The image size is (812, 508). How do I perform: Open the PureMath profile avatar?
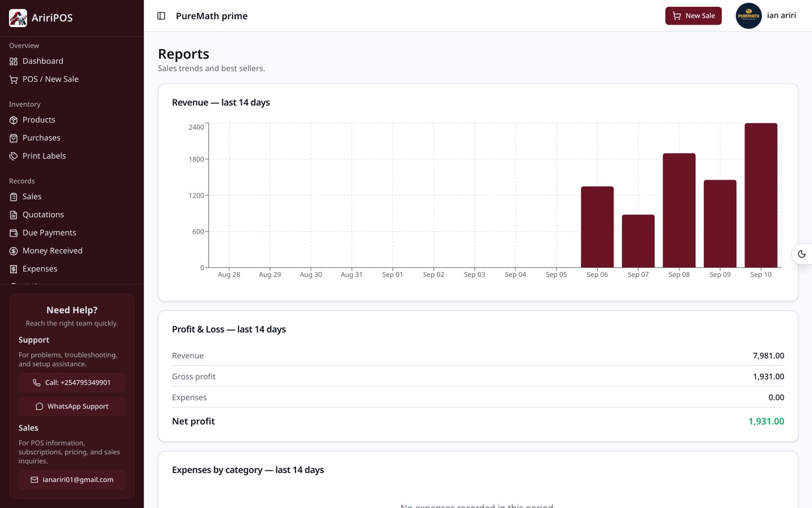749,16
